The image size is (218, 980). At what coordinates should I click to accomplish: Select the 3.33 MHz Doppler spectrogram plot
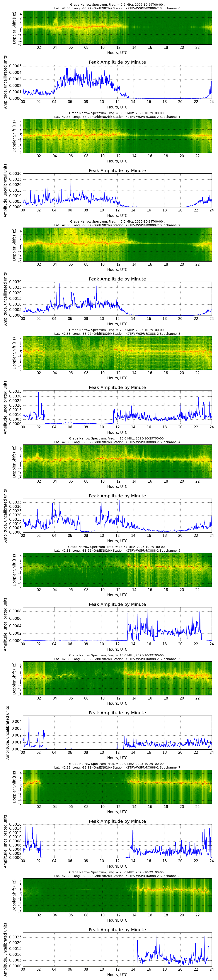(x=117, y=136)
